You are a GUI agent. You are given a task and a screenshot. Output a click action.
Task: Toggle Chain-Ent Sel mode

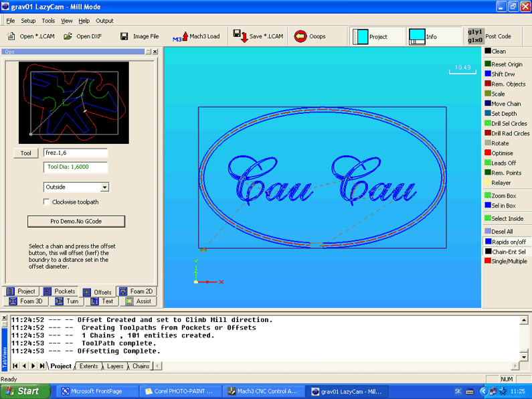pyautogui.click(x=505, y=252)
